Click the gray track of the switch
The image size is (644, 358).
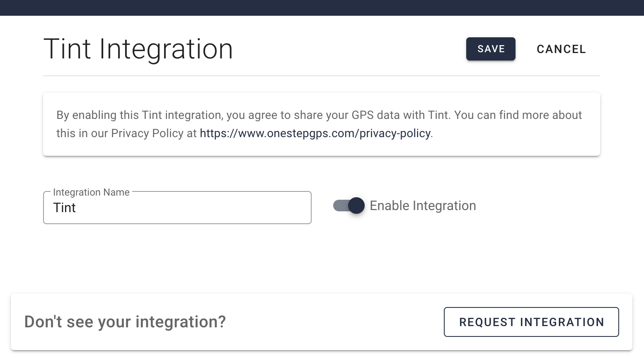point(339,206)
